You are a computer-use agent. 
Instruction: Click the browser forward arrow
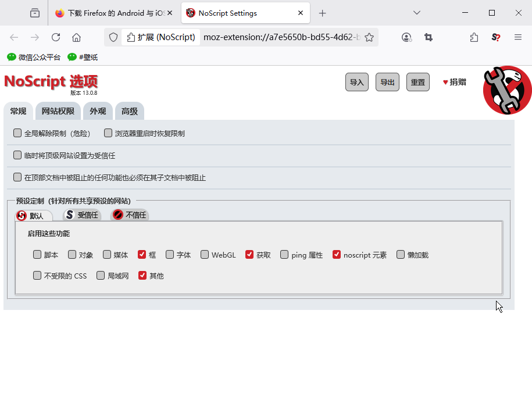35,37
